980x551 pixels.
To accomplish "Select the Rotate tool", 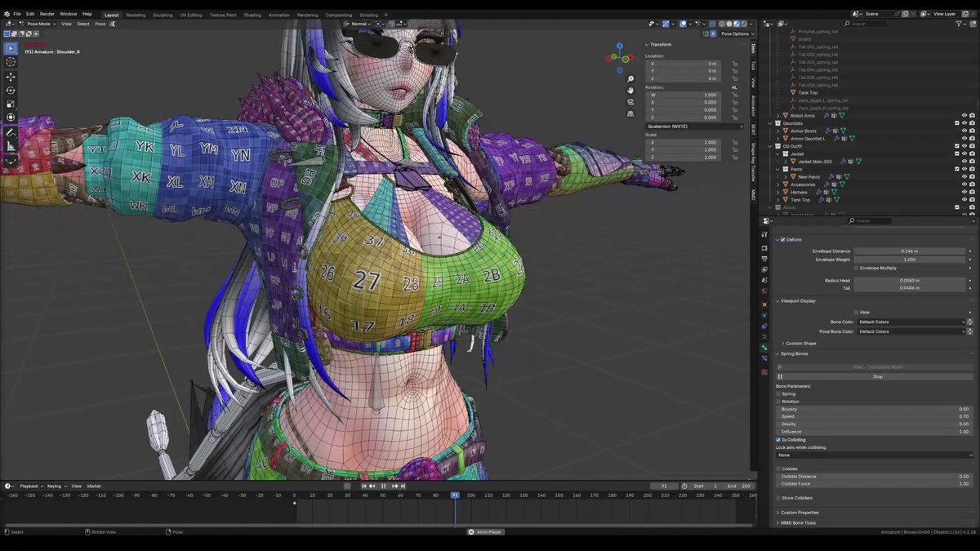I will pos(11,91).
